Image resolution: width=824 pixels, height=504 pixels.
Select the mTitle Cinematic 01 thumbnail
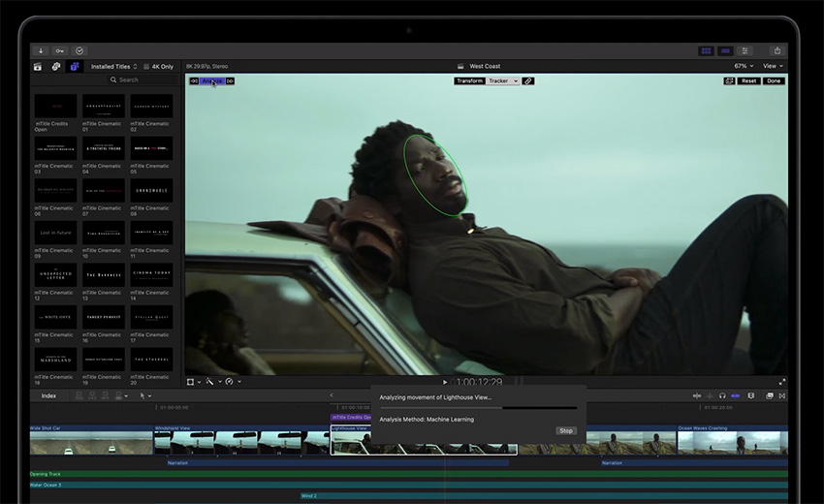point(104,107)
